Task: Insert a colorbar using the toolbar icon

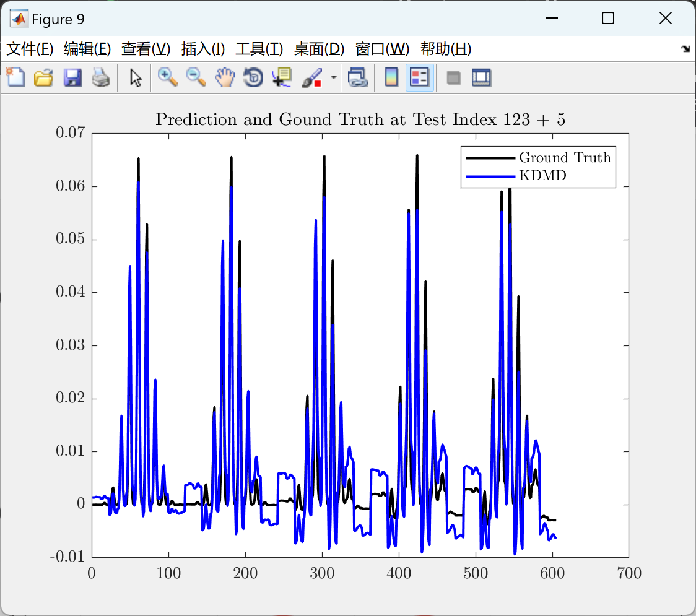Action: point(391,77)
